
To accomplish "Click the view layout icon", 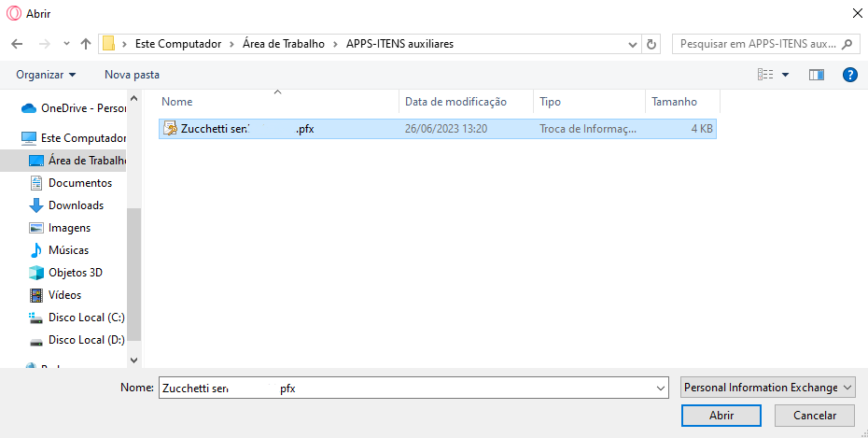I will [766, 75].
